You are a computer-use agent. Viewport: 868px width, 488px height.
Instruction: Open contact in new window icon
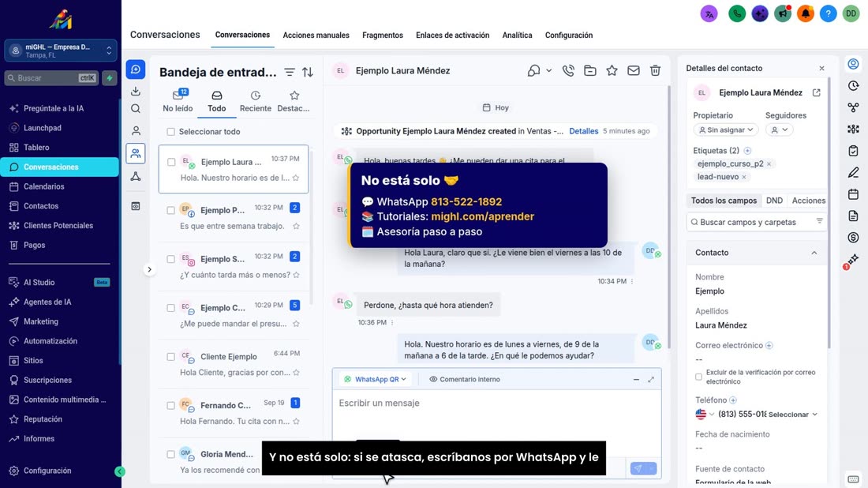pyautogui.click(x=817, y=92)
